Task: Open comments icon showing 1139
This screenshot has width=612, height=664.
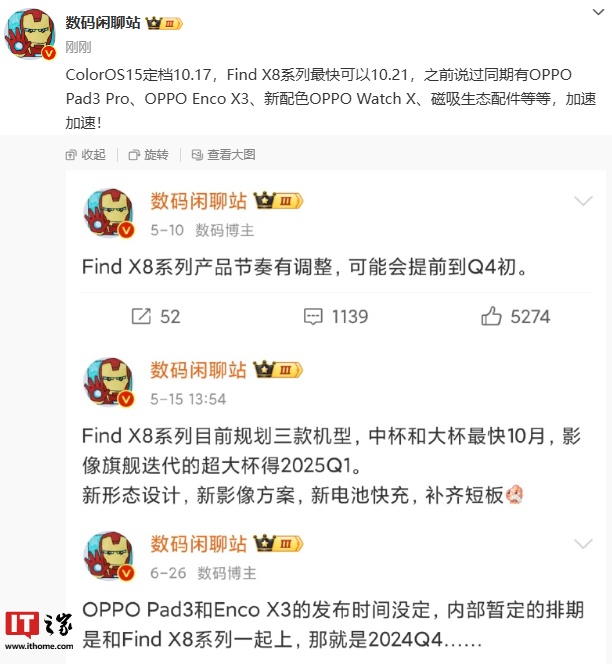Action: tap(336, 317)
